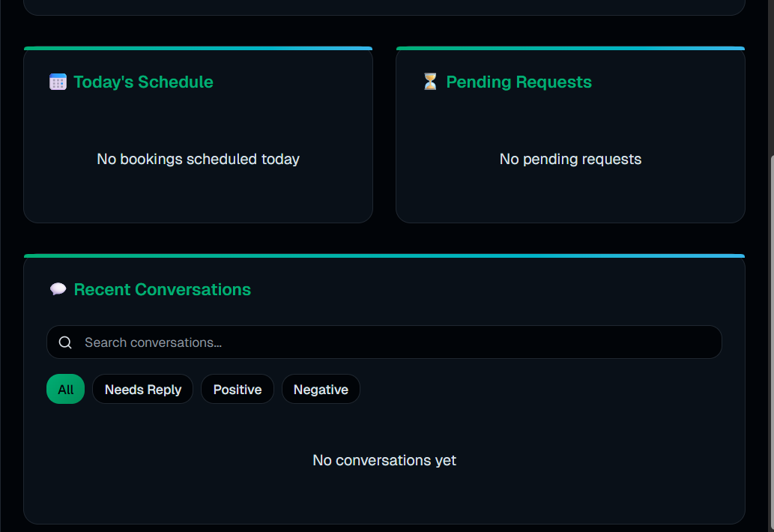Toggle the Positive sentiment filter
The width and height of the screenshot is (774, 532).
coord(238,389)
